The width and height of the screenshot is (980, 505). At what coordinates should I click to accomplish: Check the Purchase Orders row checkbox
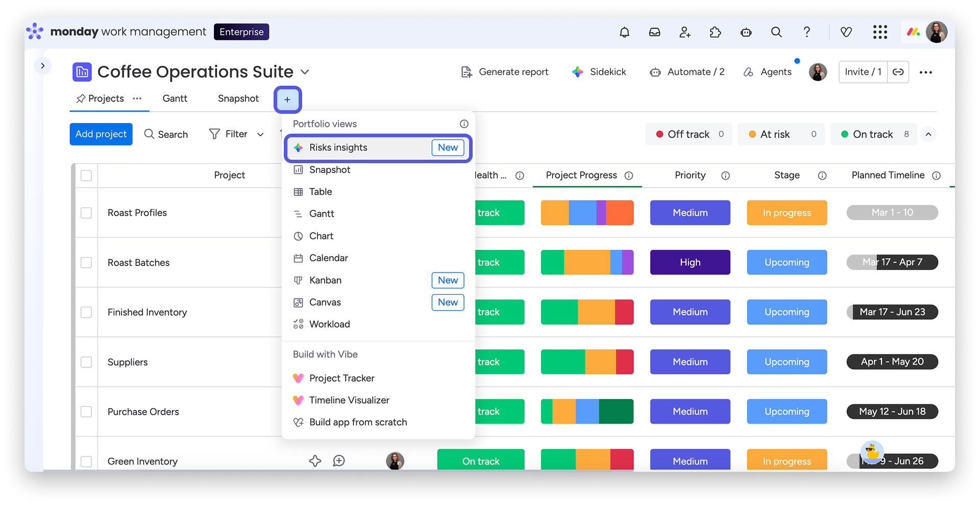tap(86, 412)
